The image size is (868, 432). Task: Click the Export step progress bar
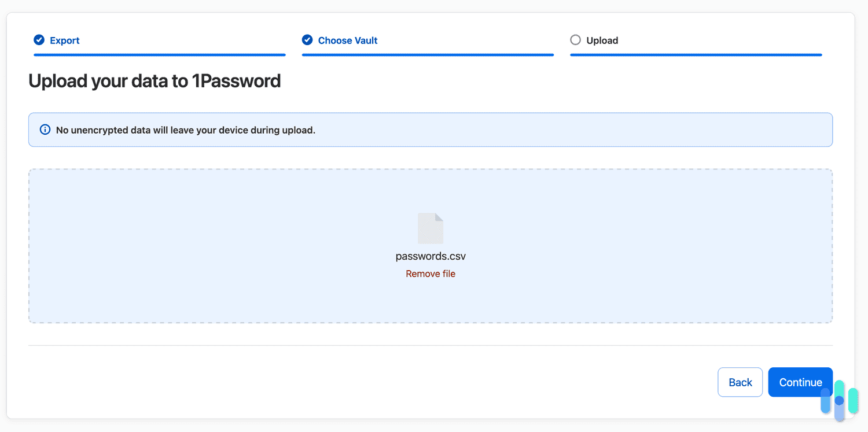pos(159,54)
